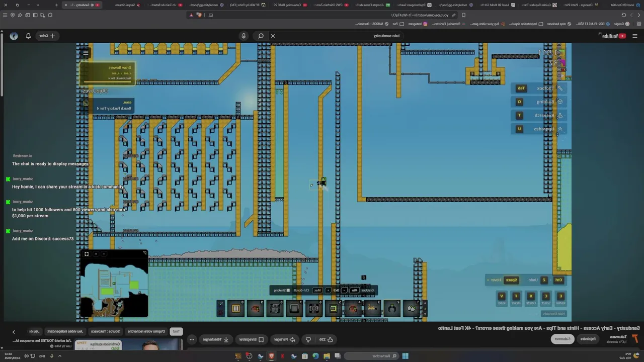644x362 pixels.
Task: Open the Upgrades panel
Action: click(538, 129)
